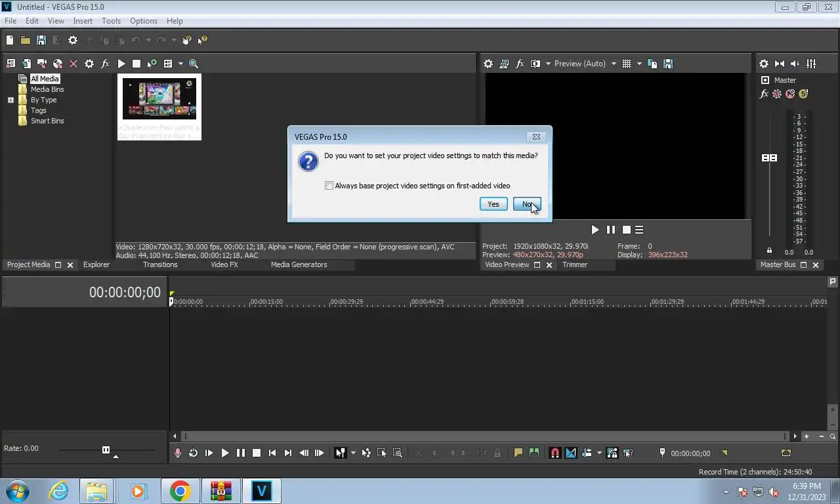Open the Tools menu

click(111, 21)
